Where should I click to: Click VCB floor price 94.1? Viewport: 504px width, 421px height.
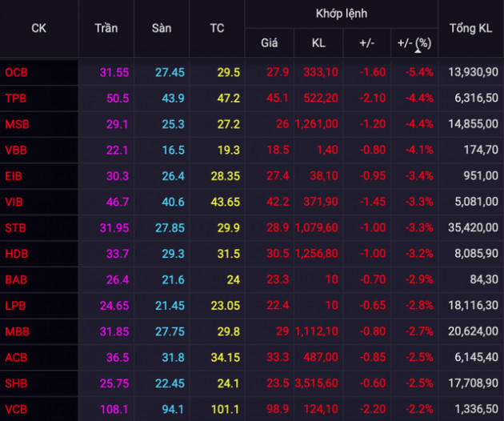click(173, 410)
